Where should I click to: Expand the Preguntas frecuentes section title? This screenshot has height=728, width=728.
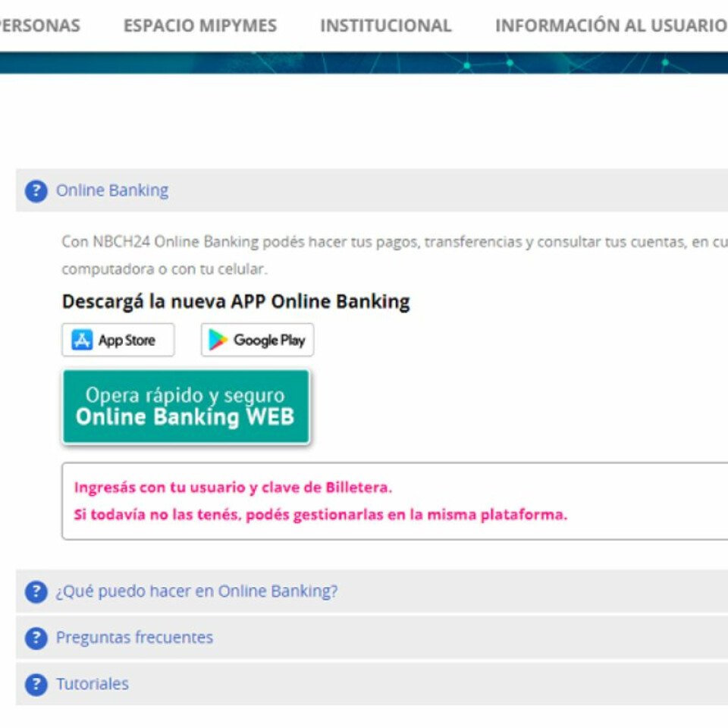[x=134, y=638]
